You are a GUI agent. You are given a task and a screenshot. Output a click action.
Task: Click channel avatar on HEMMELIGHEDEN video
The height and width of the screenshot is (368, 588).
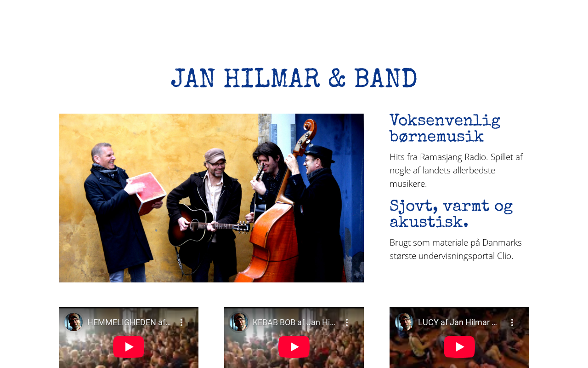(73, 322)
